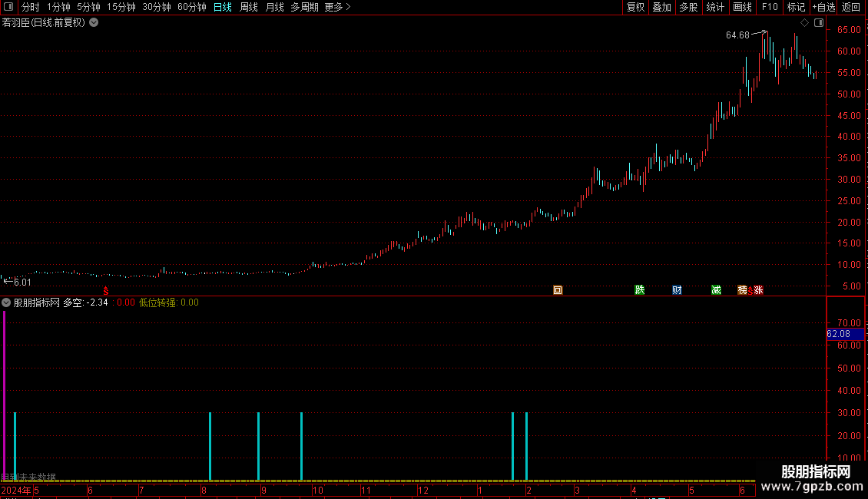The height and width of the screenshot is (499, 868).
Task: Switch to 分时 intraday view
Action: (31, 7)
